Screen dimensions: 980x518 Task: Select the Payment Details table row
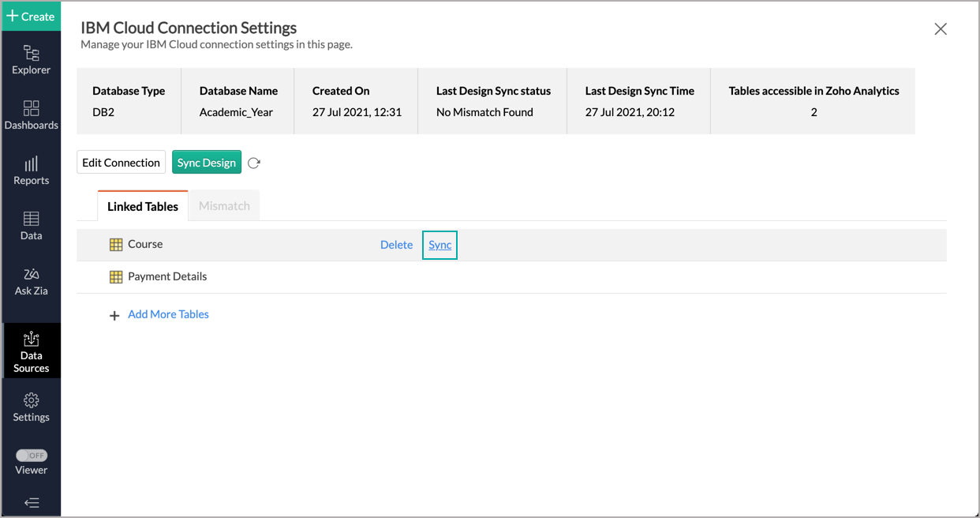point(167,276)
